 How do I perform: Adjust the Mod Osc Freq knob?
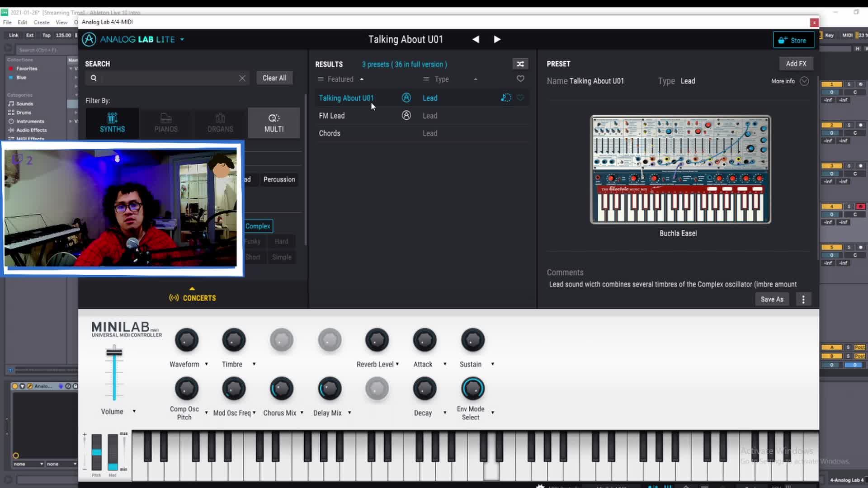234,389
